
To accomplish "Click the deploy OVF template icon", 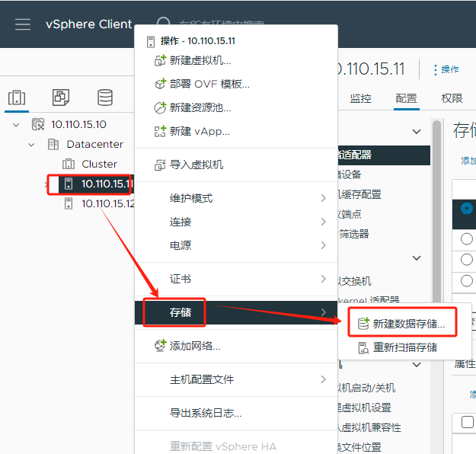I will pos(160,84).
